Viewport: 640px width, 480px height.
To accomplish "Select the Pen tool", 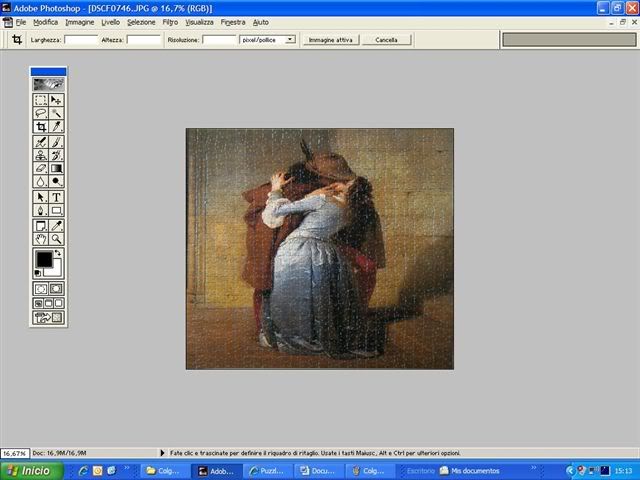I will (40, 211).
